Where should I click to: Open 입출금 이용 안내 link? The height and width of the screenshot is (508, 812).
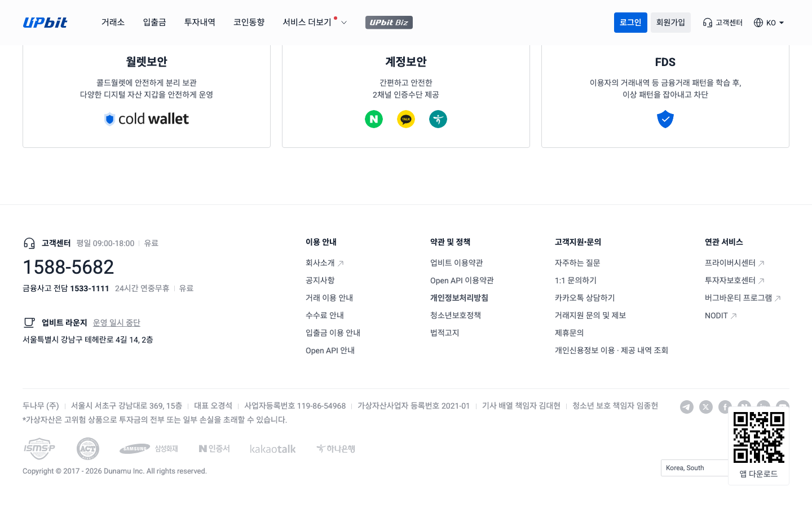[x=333, y=333]
